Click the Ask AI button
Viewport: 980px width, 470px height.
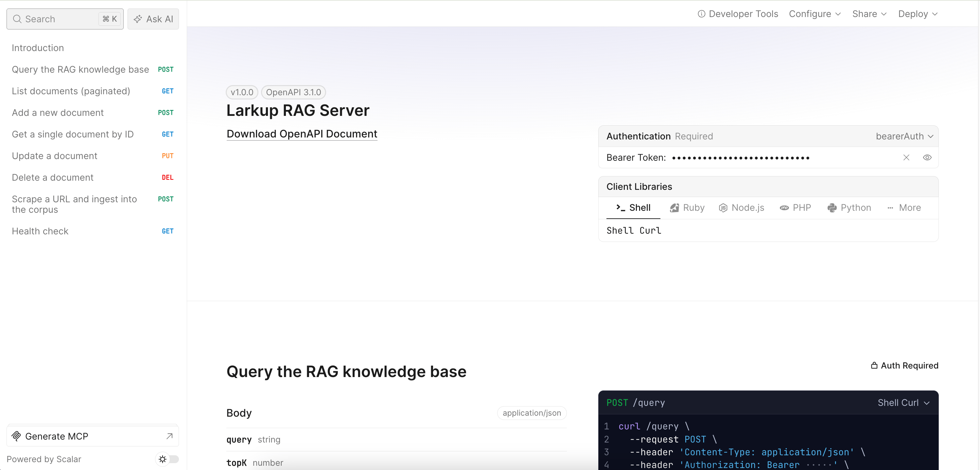click(x=153, y=19)
